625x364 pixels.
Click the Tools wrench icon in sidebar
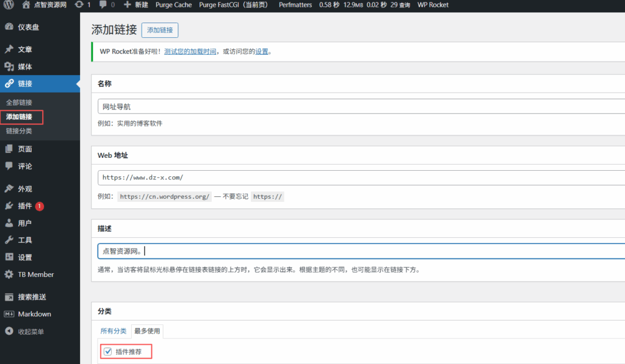pyautogui.click(x=9, y=240)
